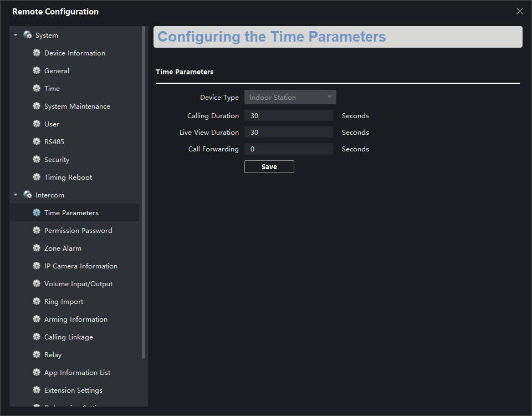Screen dimensions: 532x416
Task: Select the Timing Reboot menu item
Action: (68, 177)
